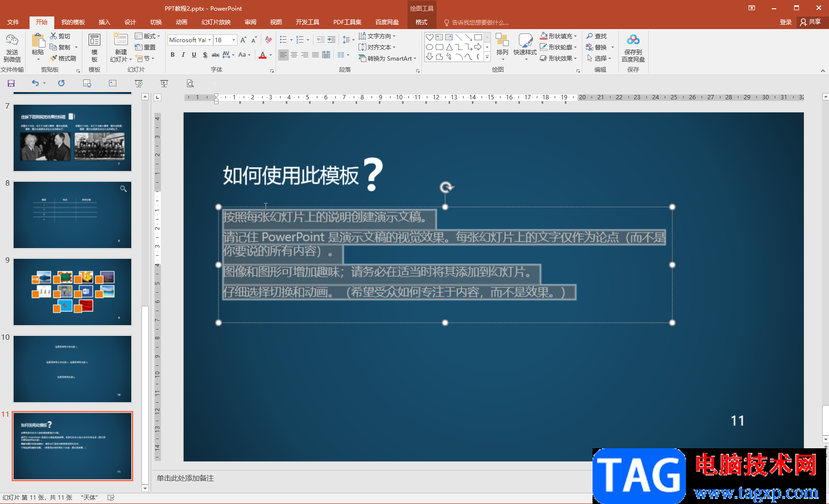Click Replace (替换) button
This screenshot has height=504, width=829.
596,47
